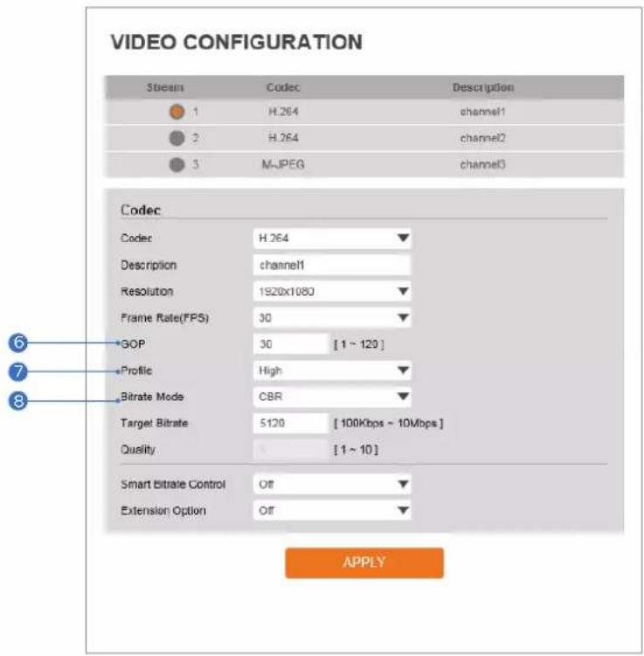Select stream 3 radio button
The width and height of the screenshot is (644, 656).
pyautogui.click(x=177, y=164)
